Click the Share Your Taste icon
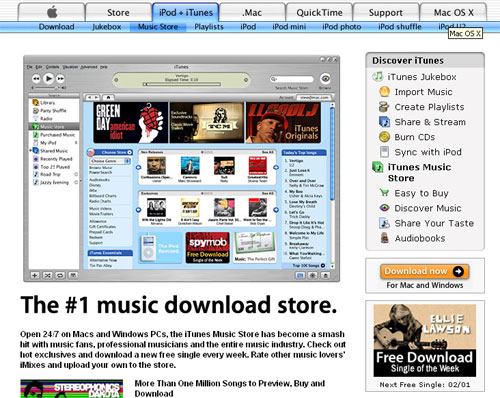The height and width of the screenshot is (398, 500). (x=384, y=223)
